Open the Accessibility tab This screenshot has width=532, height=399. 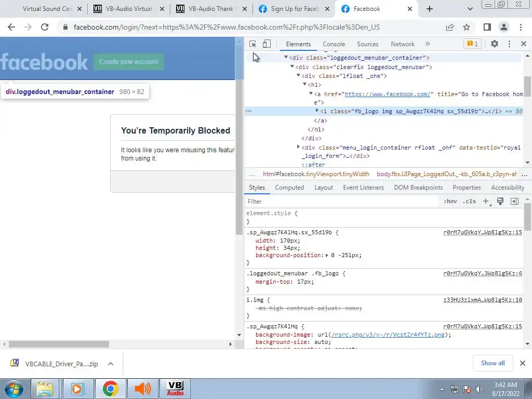tap(508, 188)
